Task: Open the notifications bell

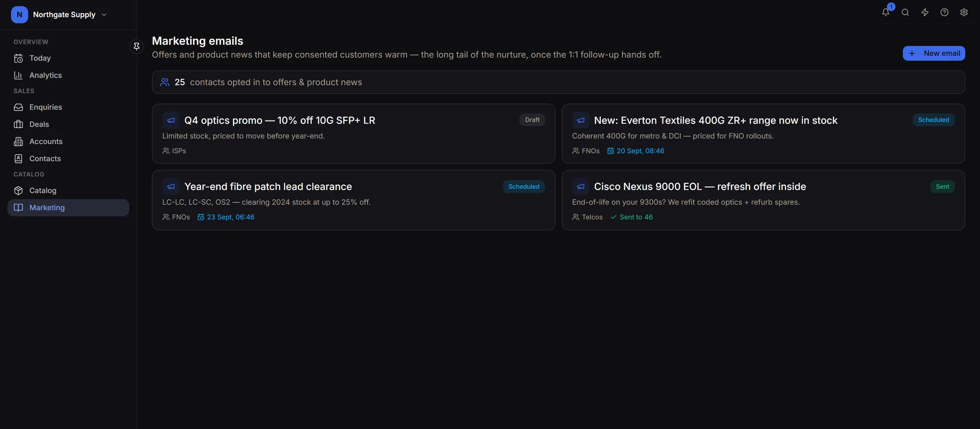Action: tap(885, 12)
